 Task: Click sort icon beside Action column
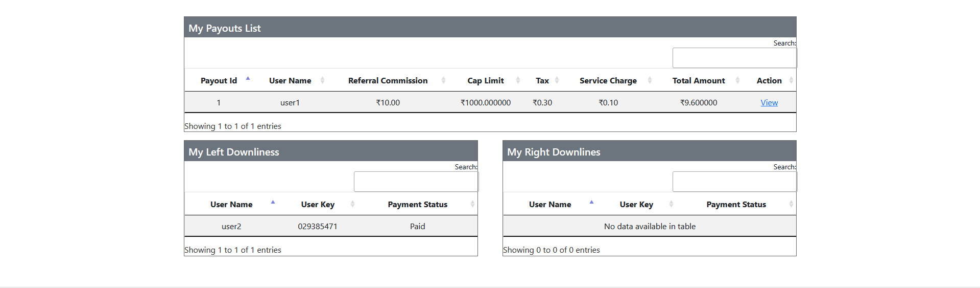[x=791, y=80]
